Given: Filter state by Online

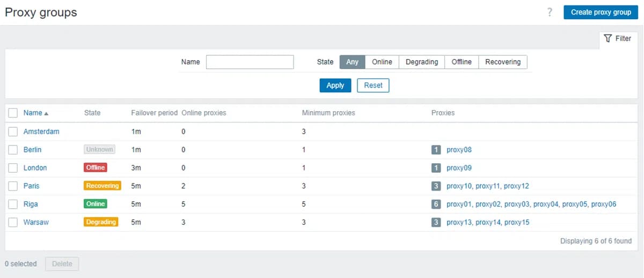Looking at the screenshot, I should [382, 62].
